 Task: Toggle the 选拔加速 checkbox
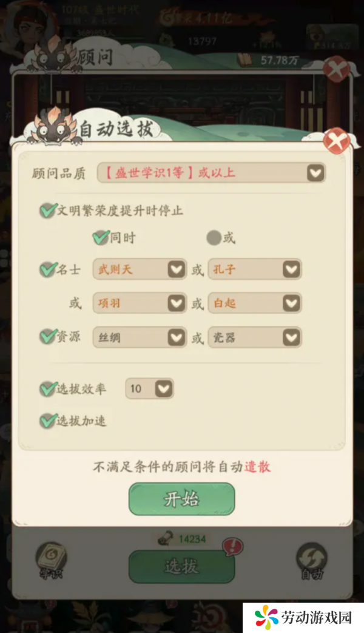click(x=47, y=421)
